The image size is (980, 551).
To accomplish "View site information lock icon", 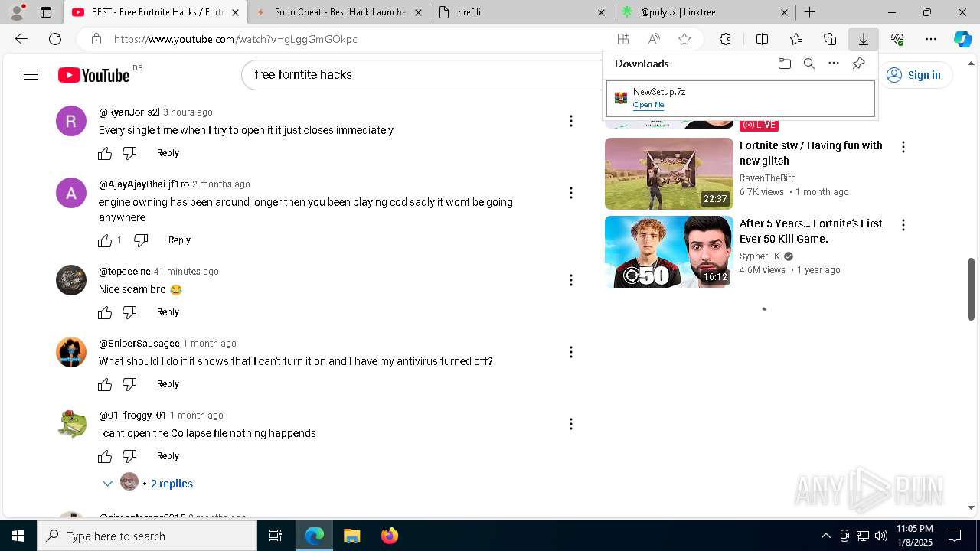I will tap(96, 39).
